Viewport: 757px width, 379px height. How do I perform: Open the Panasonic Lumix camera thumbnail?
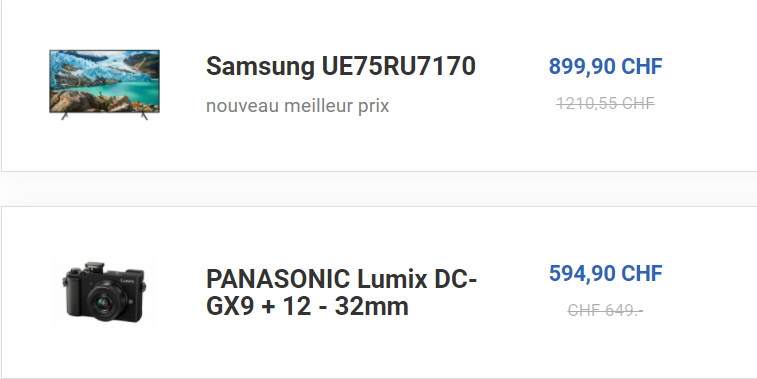click(x=104, y=292)
